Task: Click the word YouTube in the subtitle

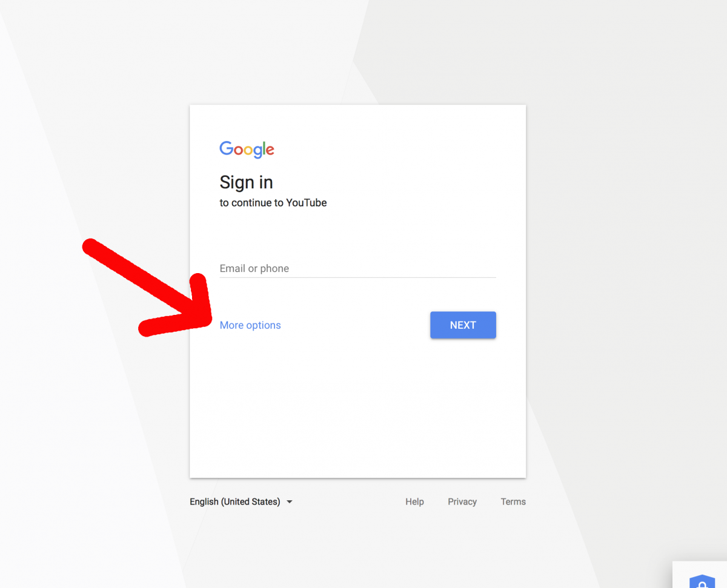Action: point(307,203)
